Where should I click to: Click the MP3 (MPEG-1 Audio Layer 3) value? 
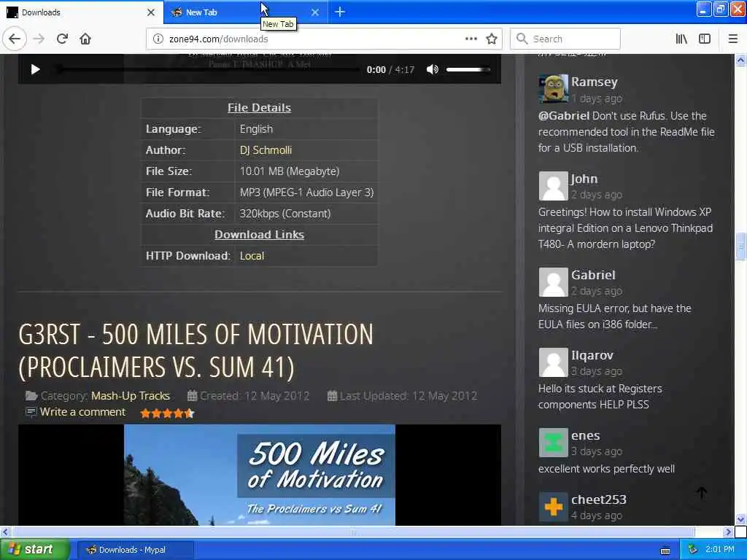306,192
